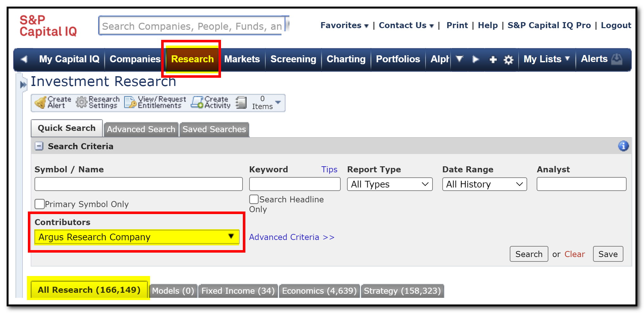Collapse the Search Criteria section

39,146
